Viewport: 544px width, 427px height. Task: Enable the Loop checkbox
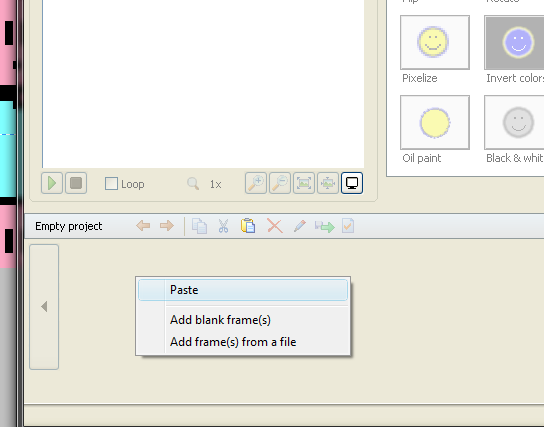tap(111, 183)
